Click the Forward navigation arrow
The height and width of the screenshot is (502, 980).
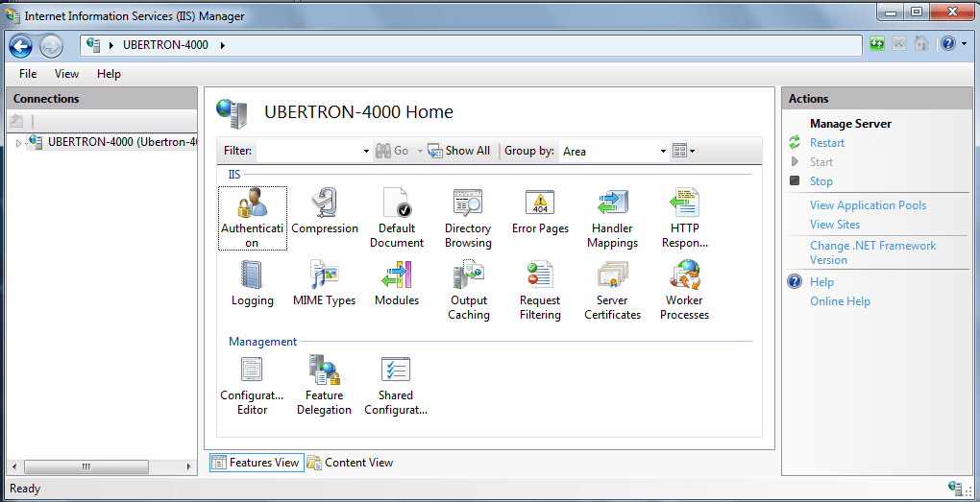51,45
